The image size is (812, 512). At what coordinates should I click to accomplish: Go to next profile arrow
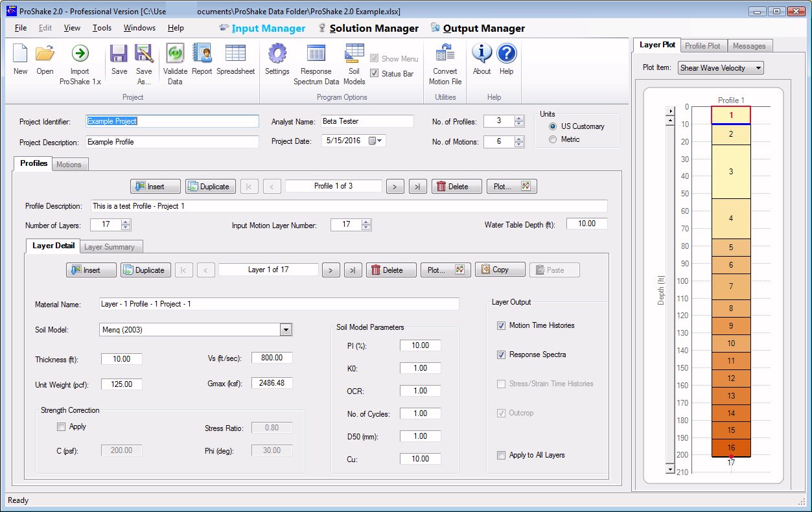pos(395,187)
